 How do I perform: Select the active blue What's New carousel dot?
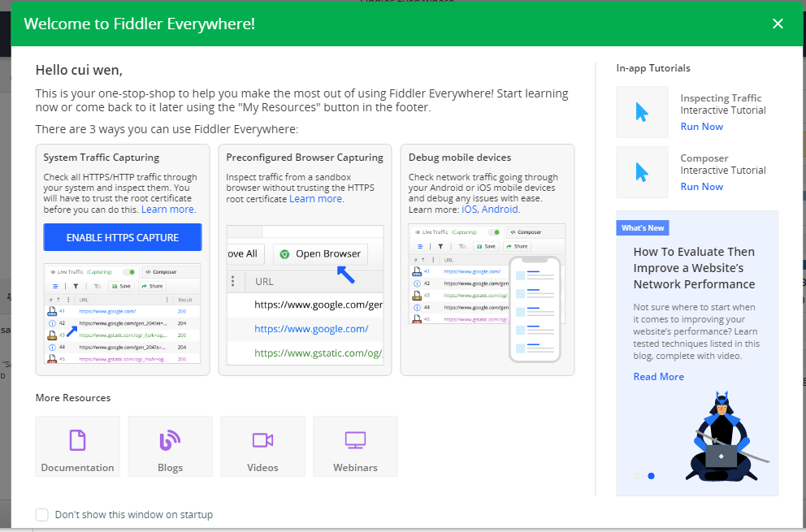click(652, 476)
